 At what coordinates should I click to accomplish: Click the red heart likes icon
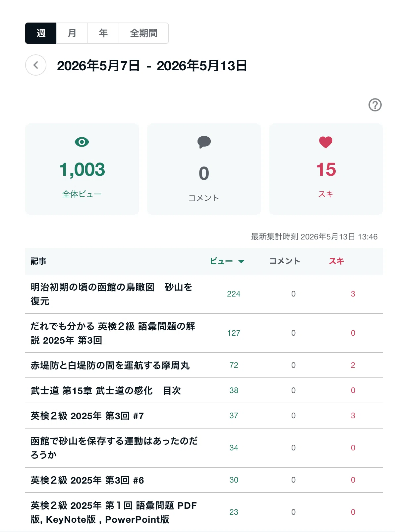tap(326, 142)
